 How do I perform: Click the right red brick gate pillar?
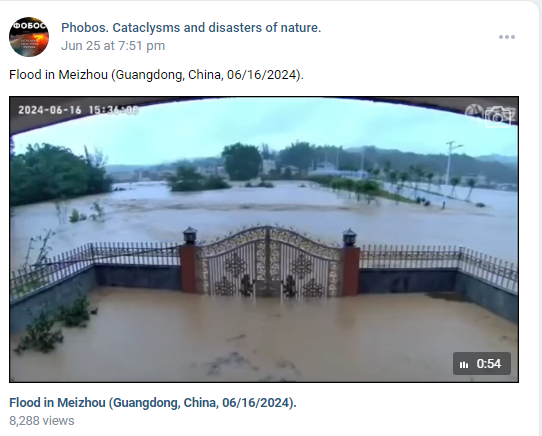pos(351,271)
